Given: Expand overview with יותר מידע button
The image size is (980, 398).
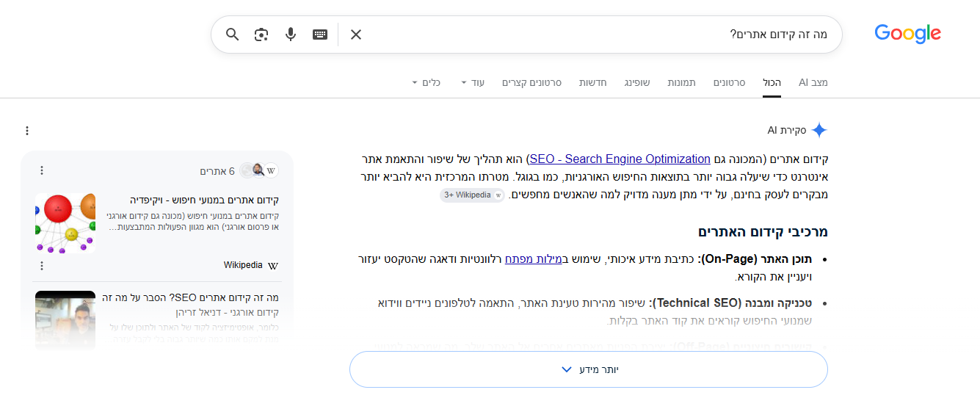Looking at the screenshot, I should coord(588,369).
